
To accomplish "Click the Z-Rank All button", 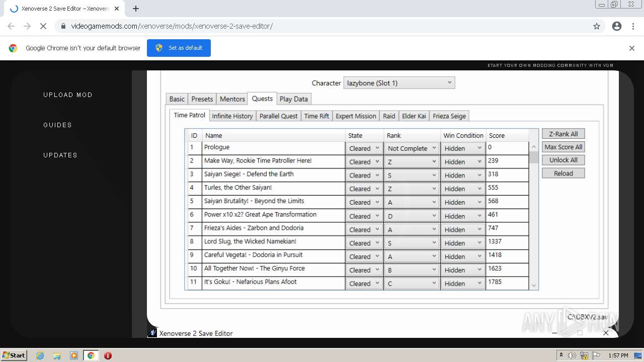I will [563, 134].
